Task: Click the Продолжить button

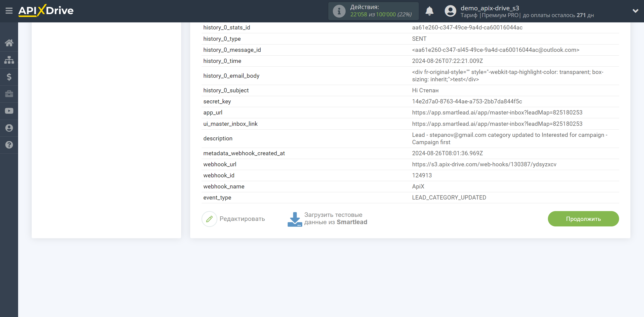Action: (x=583, y=219)
